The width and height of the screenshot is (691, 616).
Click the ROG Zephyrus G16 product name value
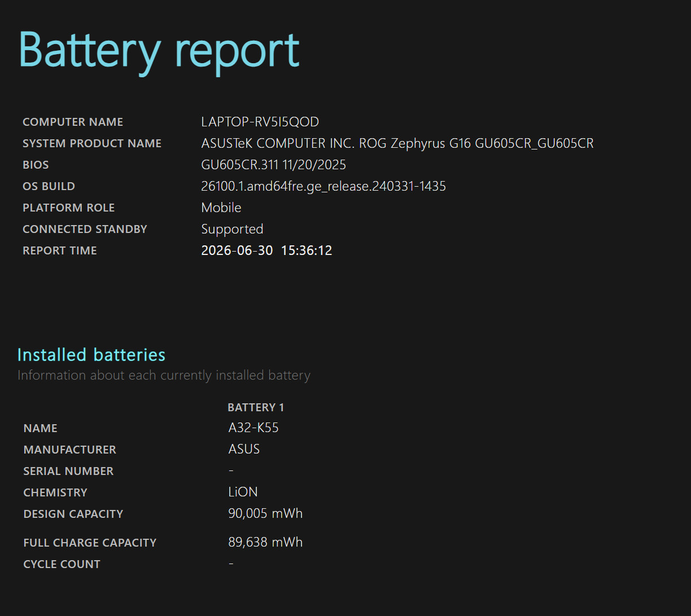(397, 143)
